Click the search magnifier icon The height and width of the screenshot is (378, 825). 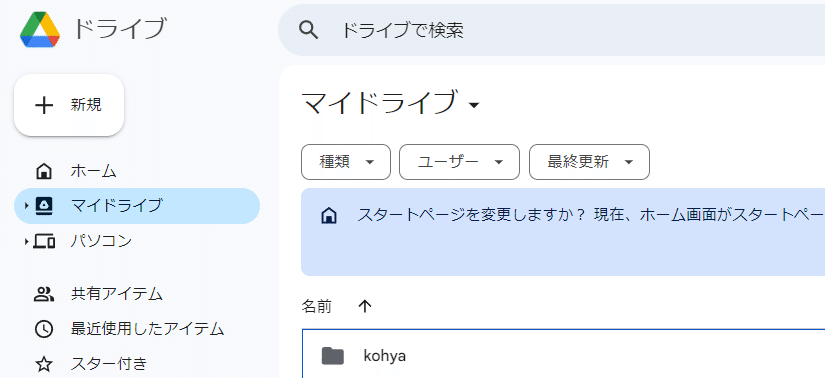pyautogui.click(x=308, y=30)
